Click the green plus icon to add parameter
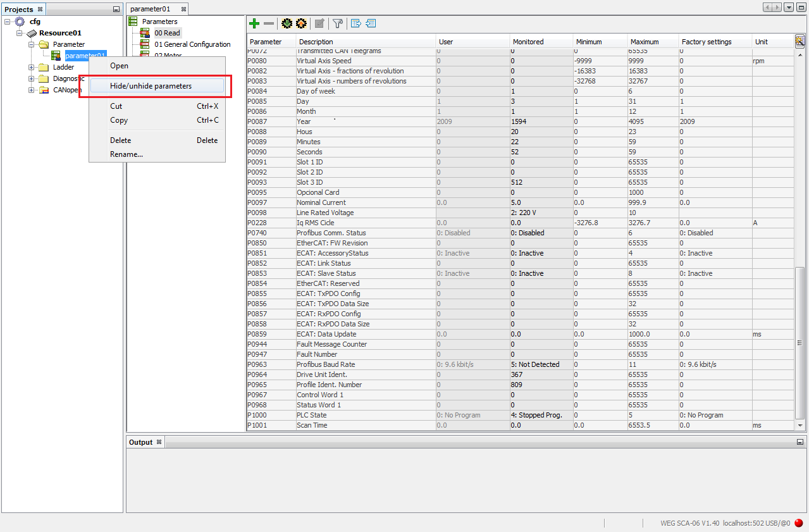 pos(254,23)
